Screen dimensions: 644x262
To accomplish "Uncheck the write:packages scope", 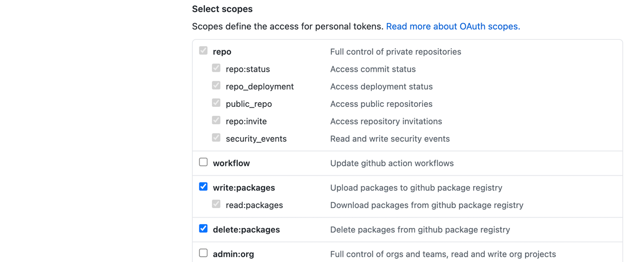I will click(x=203, y=187).
